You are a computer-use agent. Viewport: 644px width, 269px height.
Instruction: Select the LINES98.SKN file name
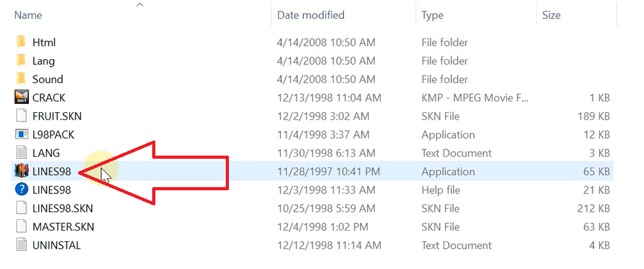62,209
